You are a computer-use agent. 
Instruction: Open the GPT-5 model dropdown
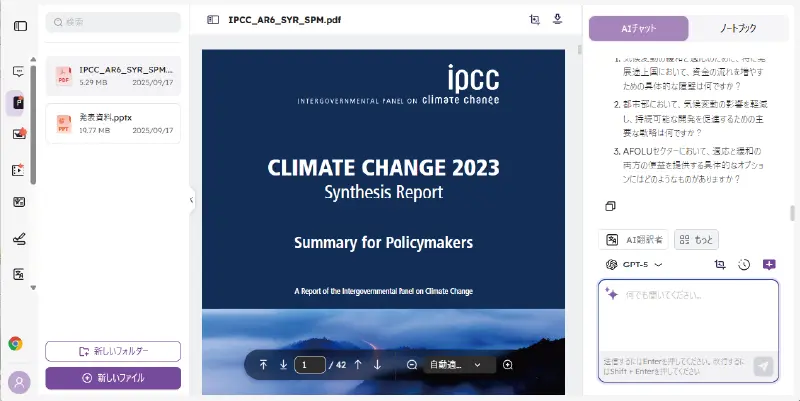(x=634, y=265)
